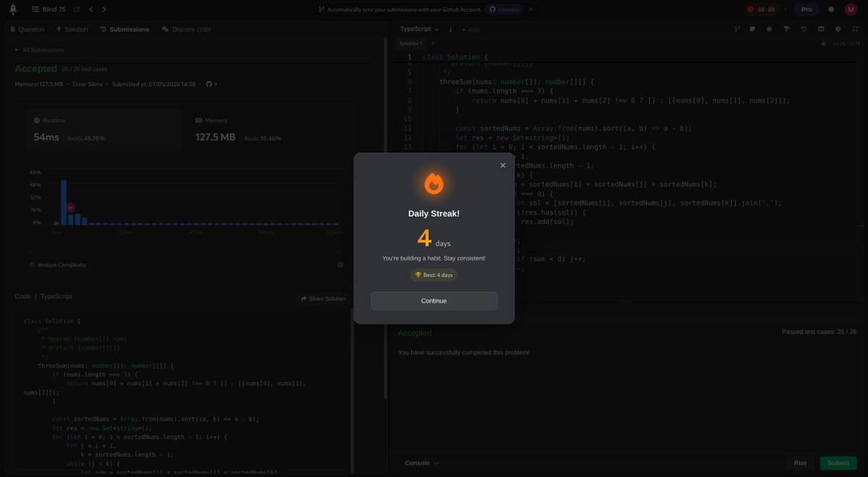
Task: Open site settings gear in top bar
Action: (x=831, y=9)
